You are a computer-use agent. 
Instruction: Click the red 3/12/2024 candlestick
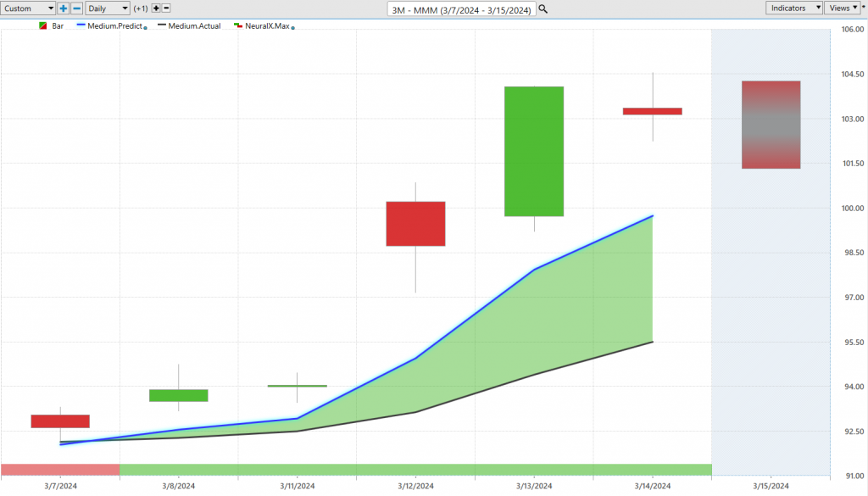point(415,224)
